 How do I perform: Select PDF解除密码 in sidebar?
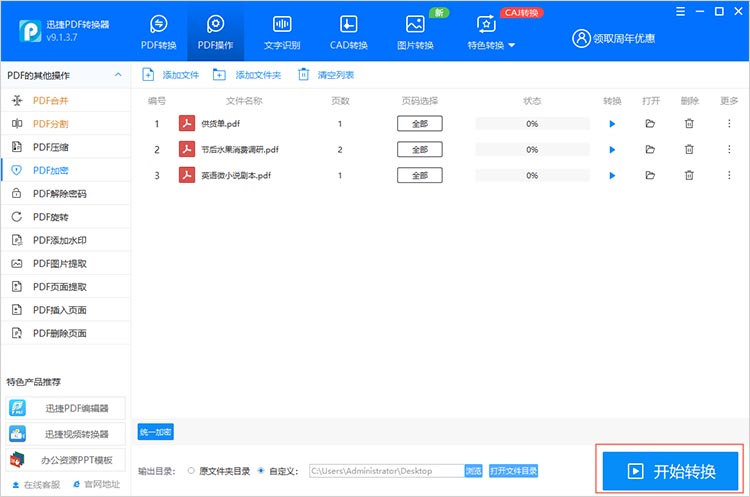[x=66, y=194]
